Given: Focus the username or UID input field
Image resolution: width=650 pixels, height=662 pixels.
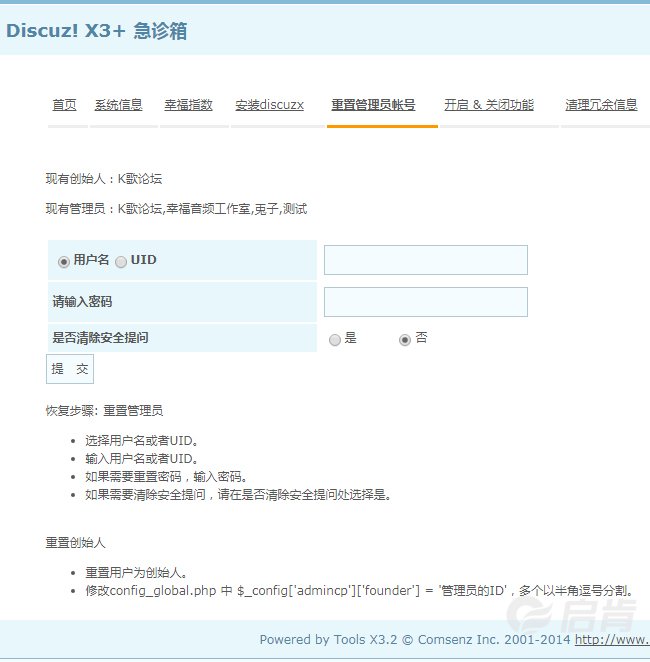Looking at the screenshot, I should tap(425, 260).
